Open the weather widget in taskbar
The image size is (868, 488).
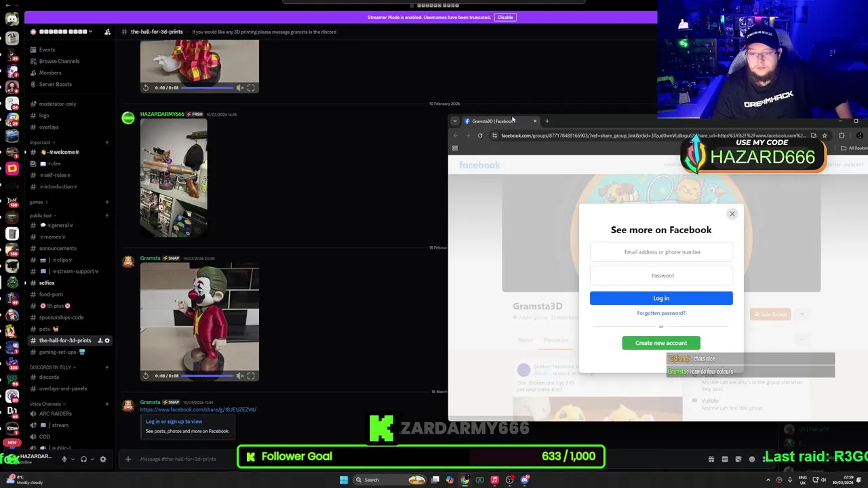point(23,480)
